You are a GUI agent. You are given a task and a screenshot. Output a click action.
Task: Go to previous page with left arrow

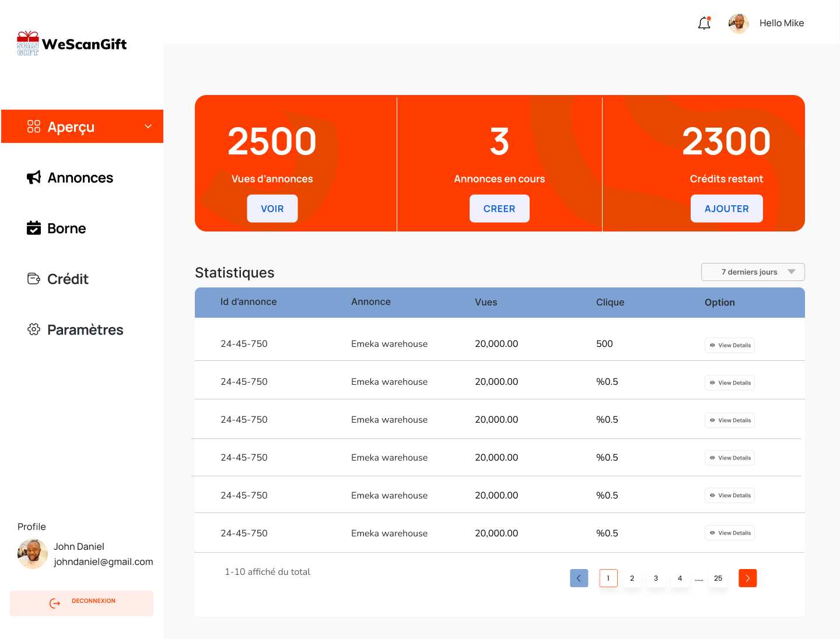579,578
